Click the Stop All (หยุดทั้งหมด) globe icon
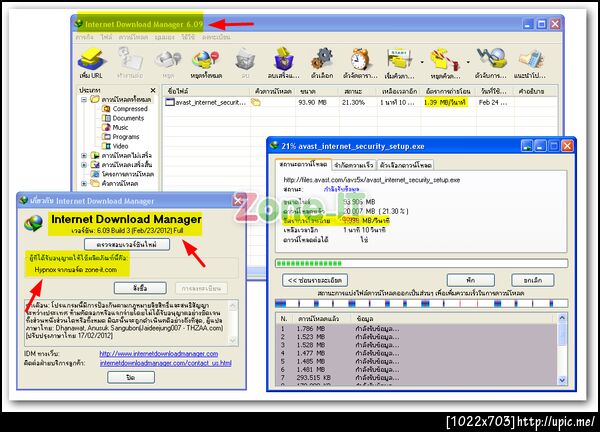The height and width of the screenshot is (432, 600). pyautogui.click(x=206, y=60)
